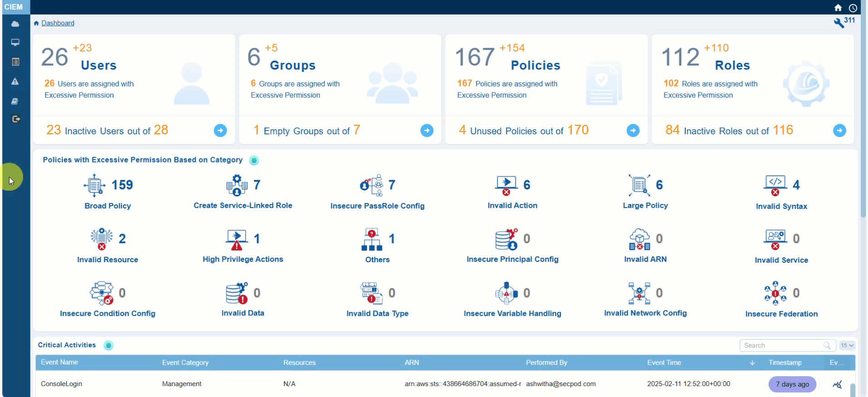Expand Inactive Users details arrow
This screenshot has width=868, height=397.
coord(220,131)
